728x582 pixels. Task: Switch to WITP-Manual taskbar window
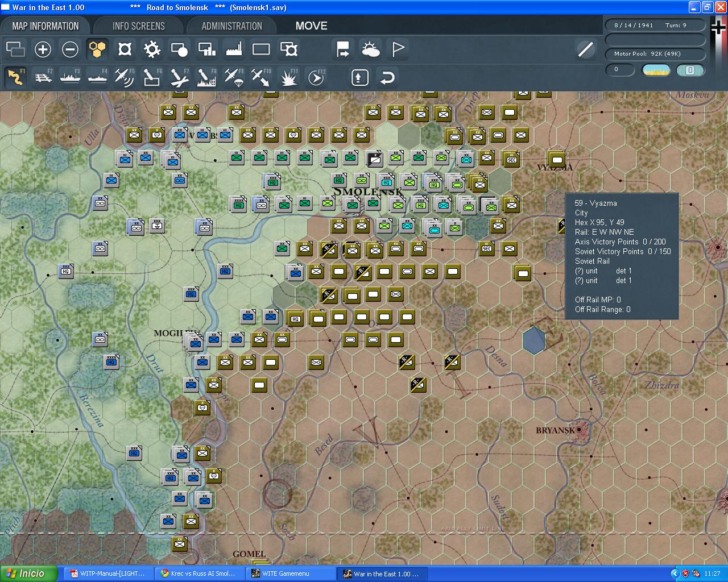pos(108,573)
